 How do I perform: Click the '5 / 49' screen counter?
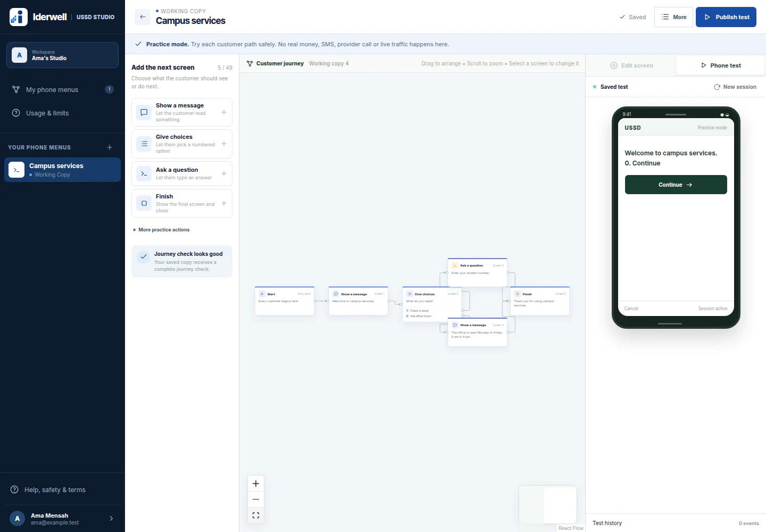pos(225,68)
